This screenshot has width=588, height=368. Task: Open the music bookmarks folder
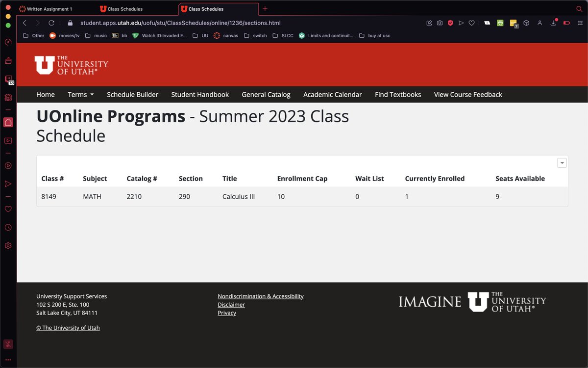point(96,36)
